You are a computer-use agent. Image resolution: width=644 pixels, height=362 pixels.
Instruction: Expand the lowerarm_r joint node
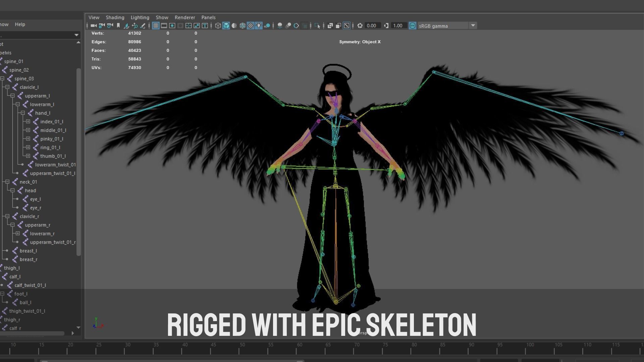click(x=17, y=234)
